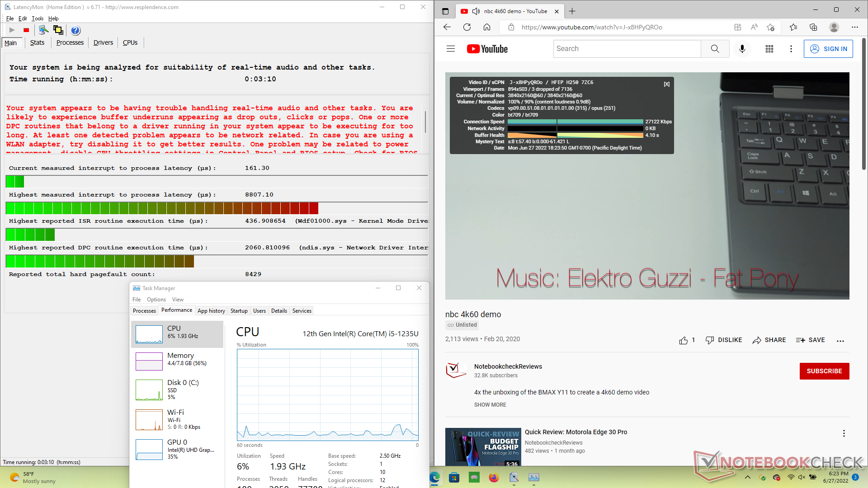The width and height of the screenshot is (868, 488).
Task: Save the video to a playlist
Action: tap(811, 340)
